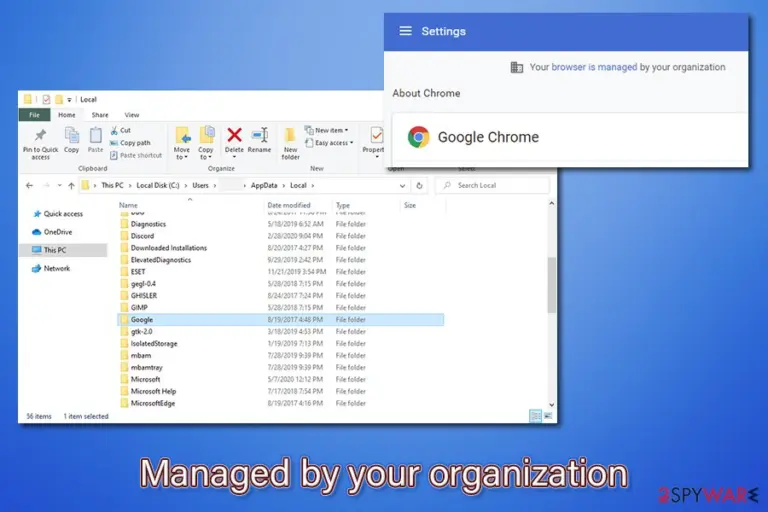The image size is (768, 512).
Task: Click the Paste clipboard icon
Action: (96, 136)
